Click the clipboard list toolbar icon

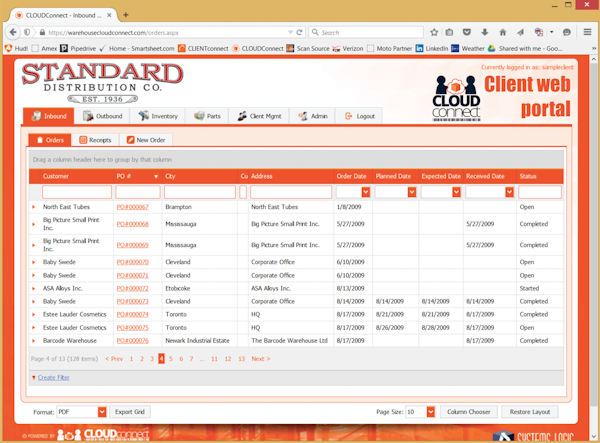449,33
